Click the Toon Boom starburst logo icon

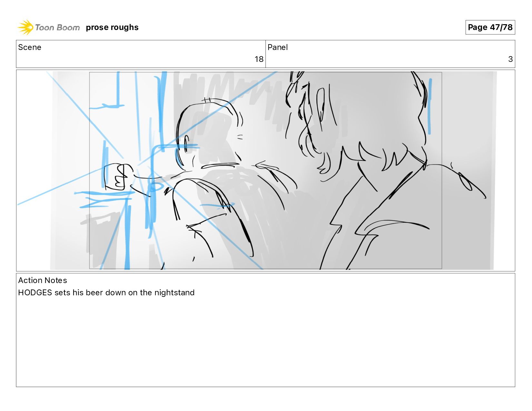(25, 27)
